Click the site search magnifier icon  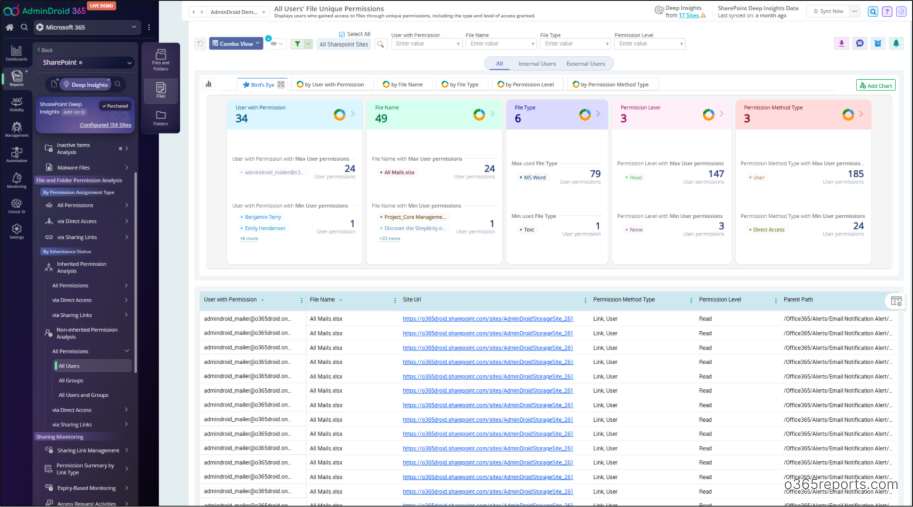click(380, 44)
